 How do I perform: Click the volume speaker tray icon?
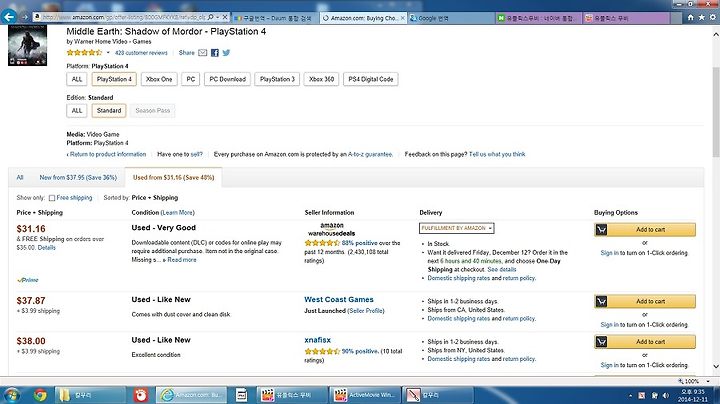[666, 395]
